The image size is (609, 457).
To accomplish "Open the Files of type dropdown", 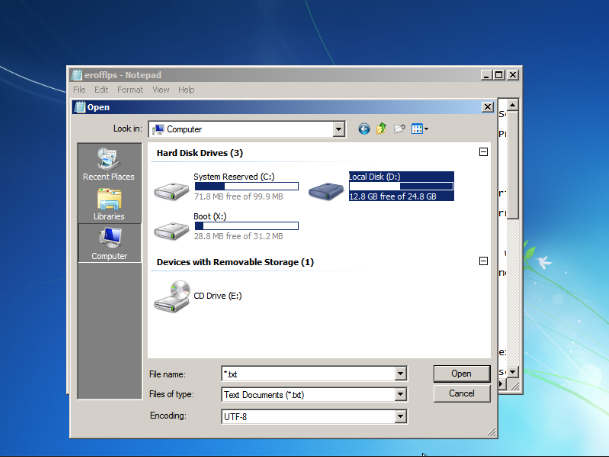I will click(x=400, y=395).
